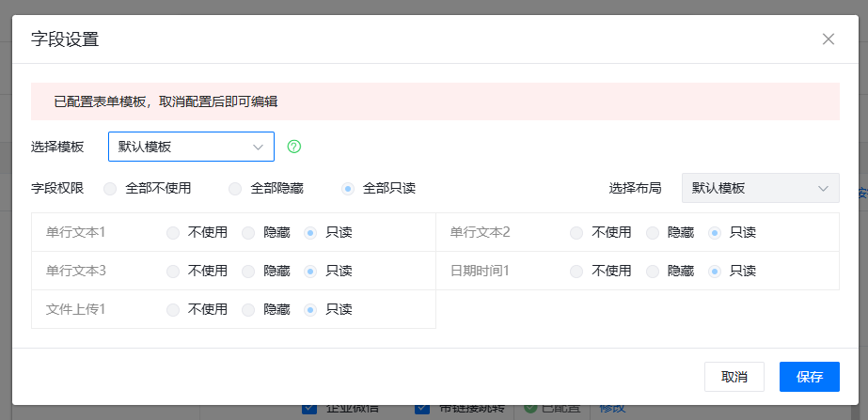Close the 字段设置 dialog with X
Image resolution: width=868 pixels, height=420 pixels.
click(828, 39)
